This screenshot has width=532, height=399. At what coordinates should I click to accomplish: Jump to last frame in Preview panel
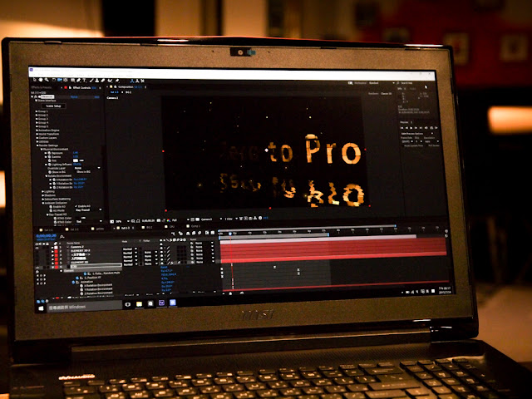click(421, 128)
